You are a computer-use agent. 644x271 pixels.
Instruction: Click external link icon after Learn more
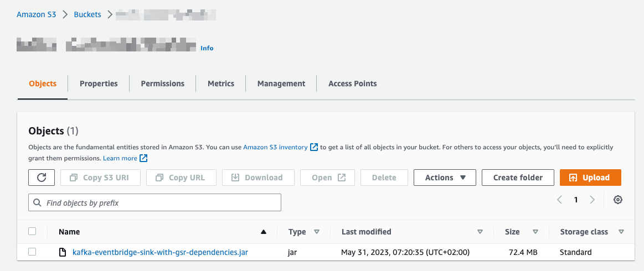[143, 158]
